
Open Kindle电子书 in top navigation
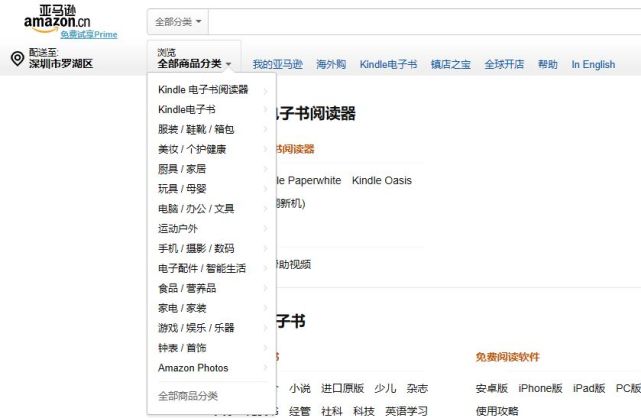[x=388, y=64]
